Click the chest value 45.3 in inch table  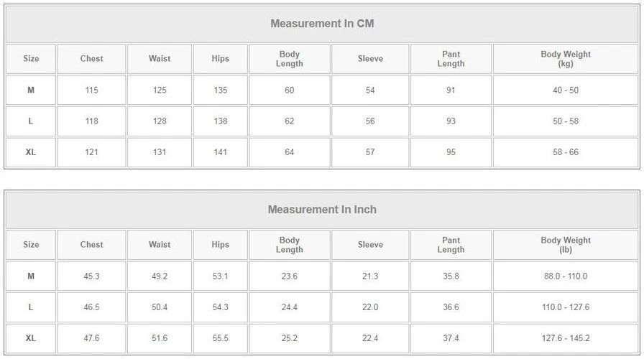pos(91,276)
